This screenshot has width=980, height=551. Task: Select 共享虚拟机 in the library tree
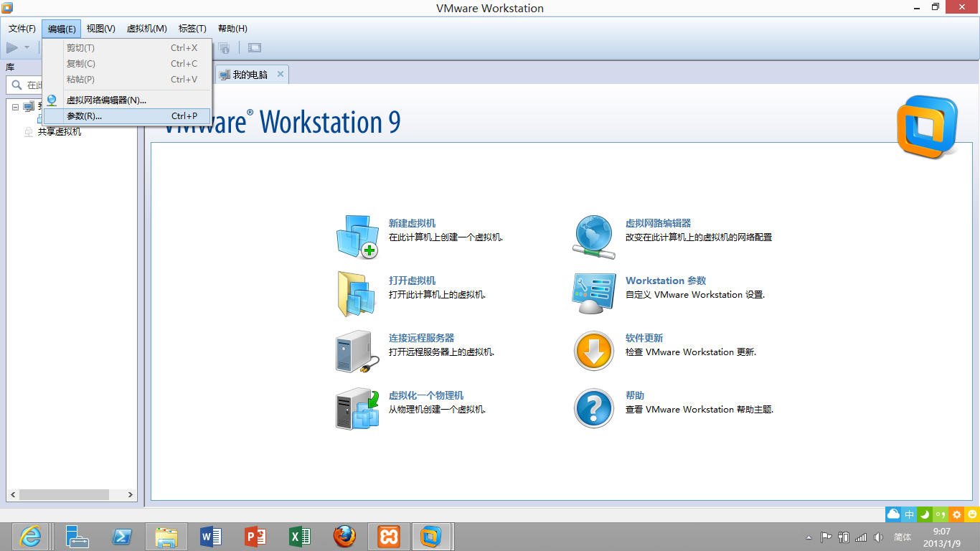click(x=60, y=132)
